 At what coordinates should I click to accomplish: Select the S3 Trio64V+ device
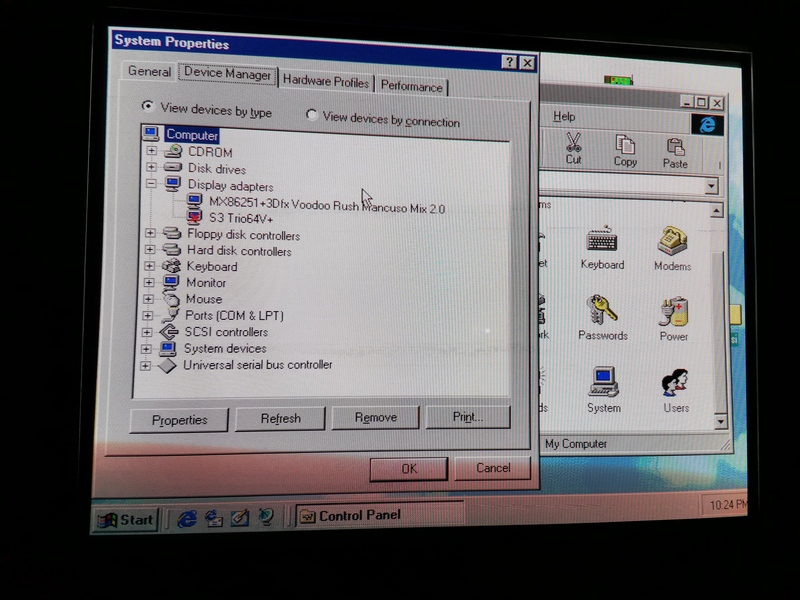click(x=241, y=218)
